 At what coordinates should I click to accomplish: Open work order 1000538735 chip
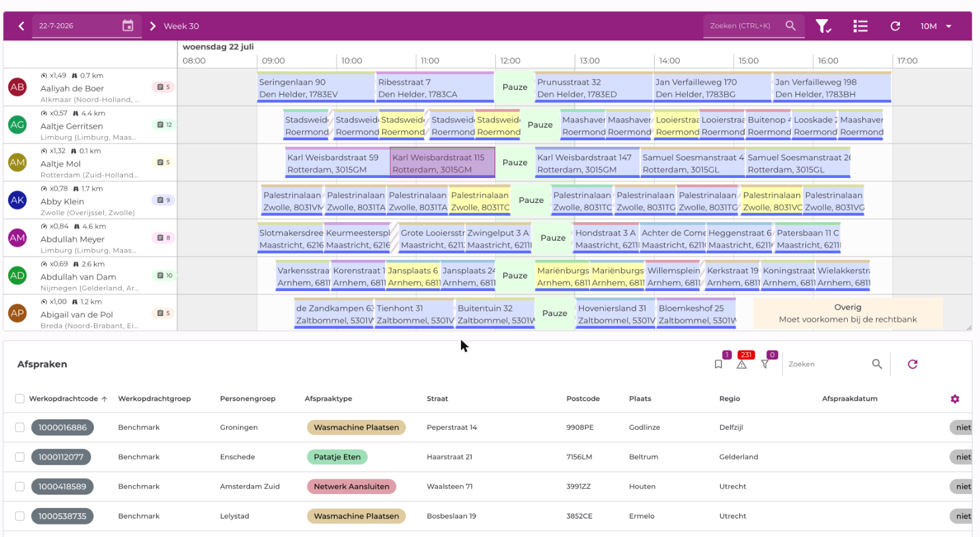(62, 516)
